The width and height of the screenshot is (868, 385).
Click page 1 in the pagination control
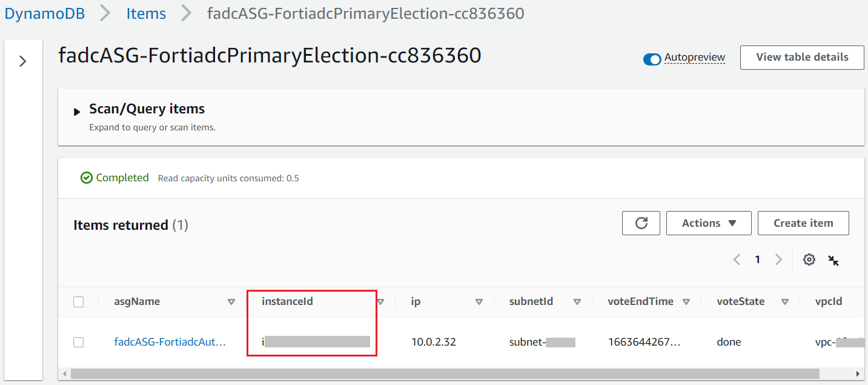757,259
